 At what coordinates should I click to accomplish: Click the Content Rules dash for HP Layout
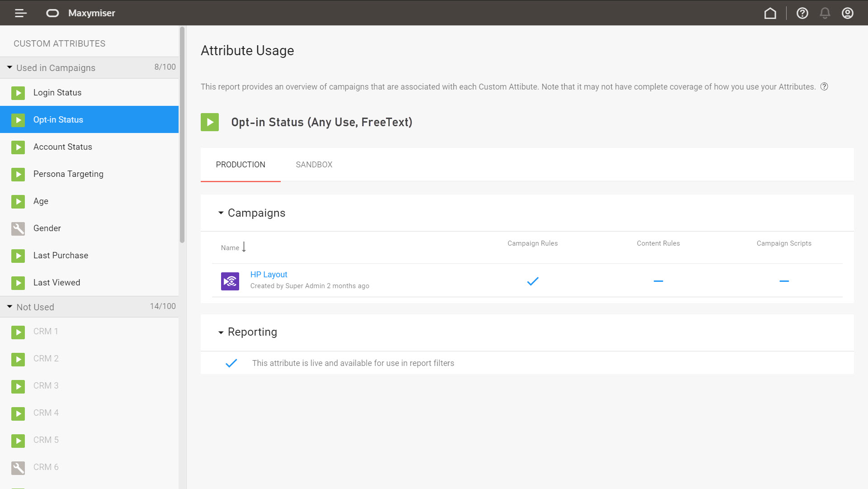(x=658, y=281)
